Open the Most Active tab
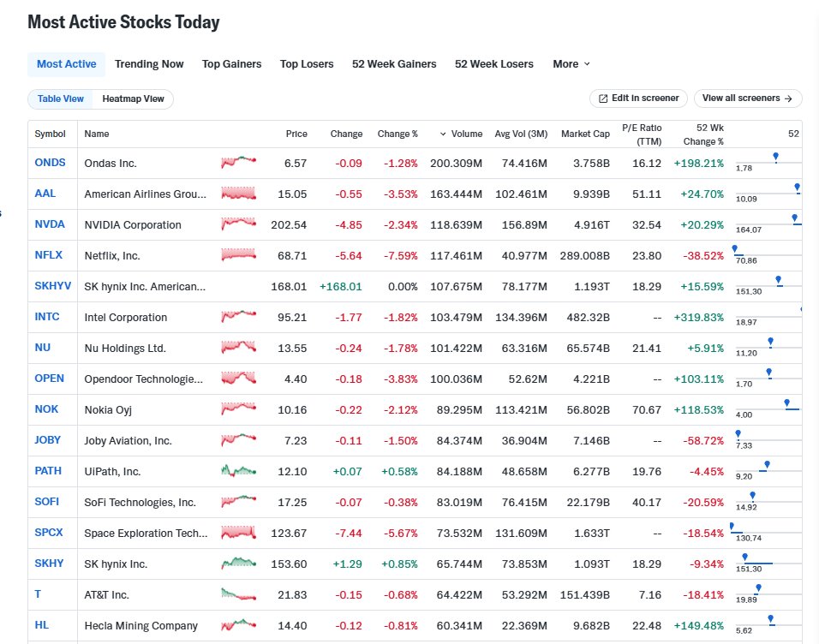The width and height of the screenshot is (819, 644). 66,64
